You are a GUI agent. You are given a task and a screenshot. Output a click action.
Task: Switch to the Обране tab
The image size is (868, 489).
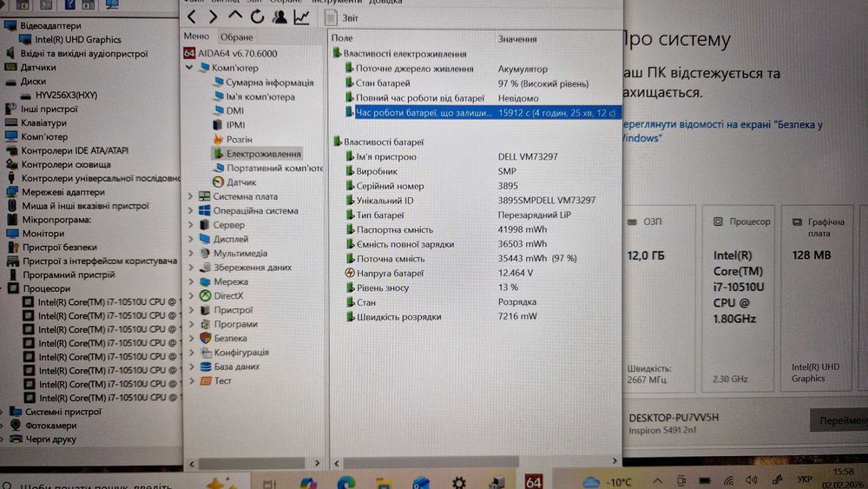pyautogui.click(x=236, y=37)
